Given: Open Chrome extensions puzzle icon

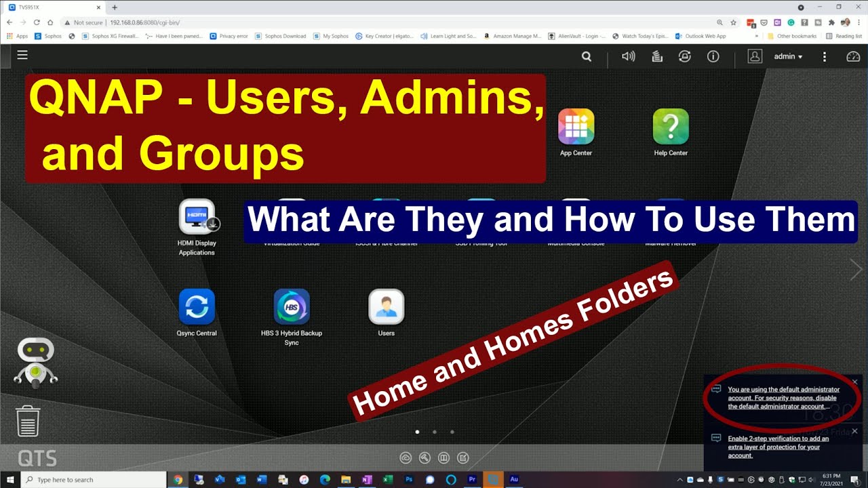Looking at the screenshot, I should tap(831, 22).
